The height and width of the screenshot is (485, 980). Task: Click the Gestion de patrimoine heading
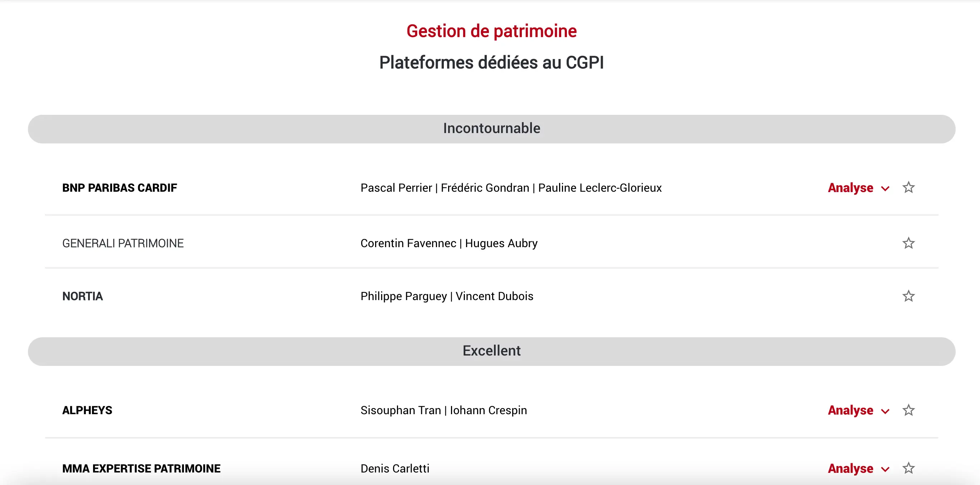[x=491, y=31]
